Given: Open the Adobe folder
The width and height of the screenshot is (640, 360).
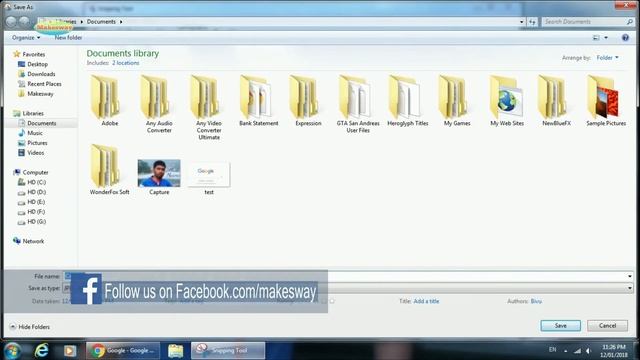Looking at the screenshot, I should [x=109, y=100].
